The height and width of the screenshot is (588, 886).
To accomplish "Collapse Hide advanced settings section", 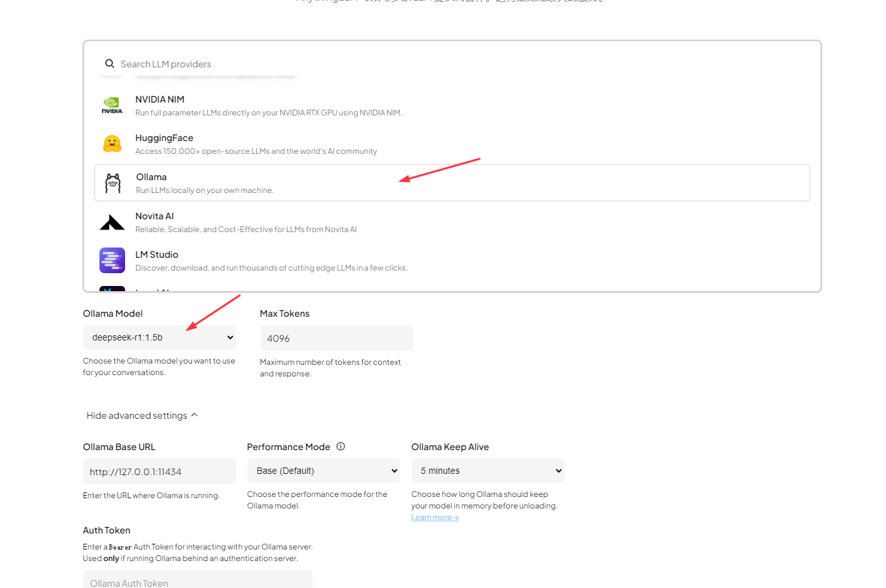I will point(142,416).
